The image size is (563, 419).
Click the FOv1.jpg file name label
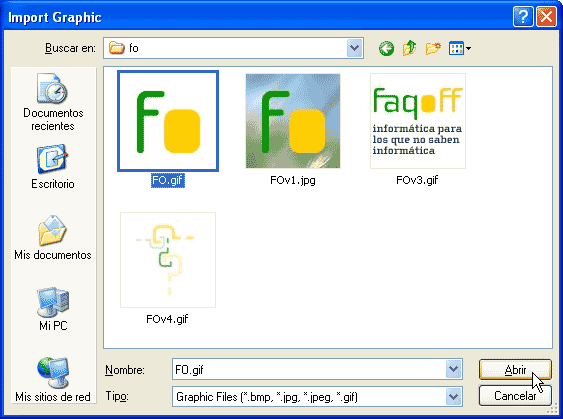(293, 180)
